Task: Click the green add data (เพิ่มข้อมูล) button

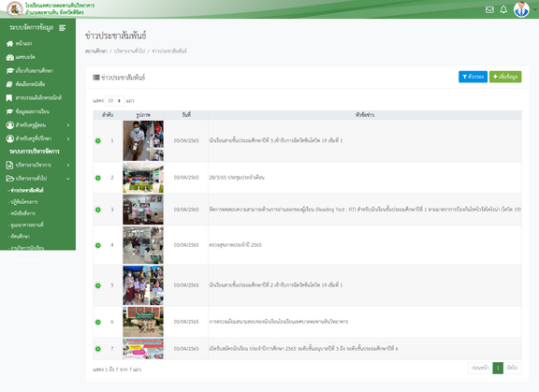Action: pyautogui.click(x=505, y=77)
